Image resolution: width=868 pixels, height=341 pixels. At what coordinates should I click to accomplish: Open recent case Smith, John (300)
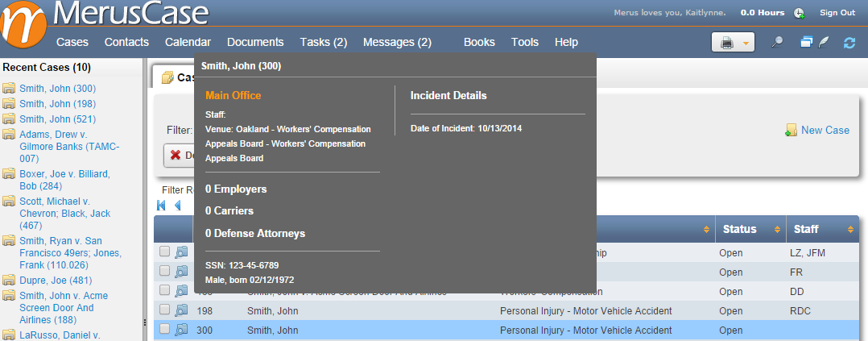(x=58, y=88)
